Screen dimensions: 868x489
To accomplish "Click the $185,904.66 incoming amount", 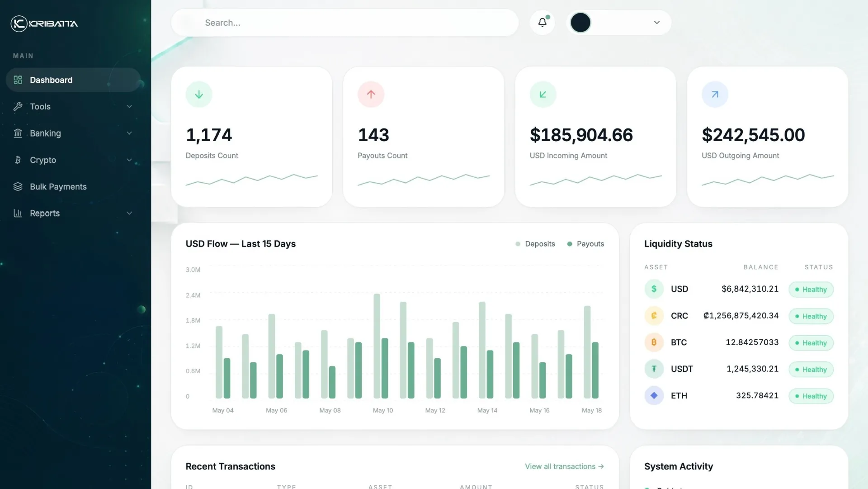I will point(581,135).
